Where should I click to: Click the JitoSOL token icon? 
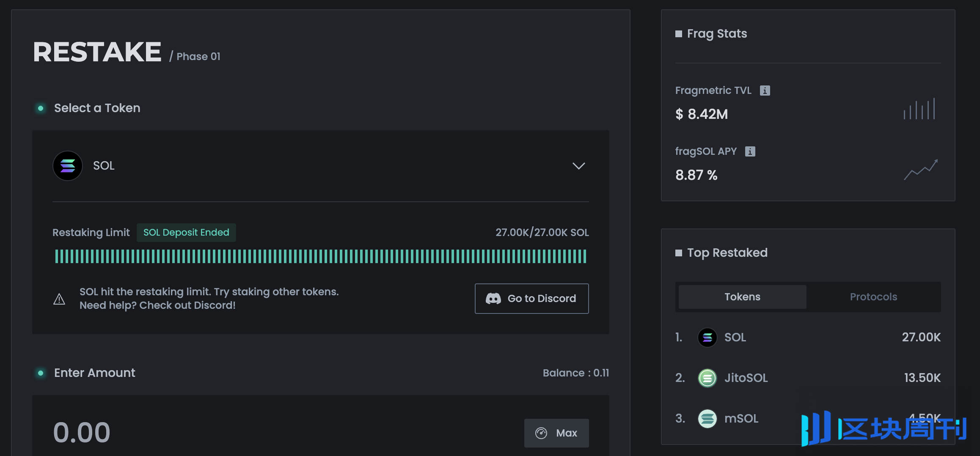pyautogui.click(x=707, y=378)
